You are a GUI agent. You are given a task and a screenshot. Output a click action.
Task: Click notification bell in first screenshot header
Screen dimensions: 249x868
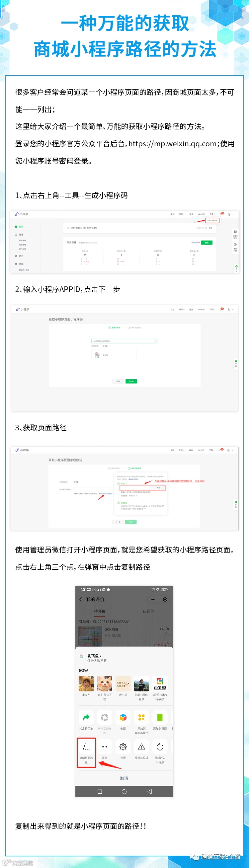[x=222, y=214]
